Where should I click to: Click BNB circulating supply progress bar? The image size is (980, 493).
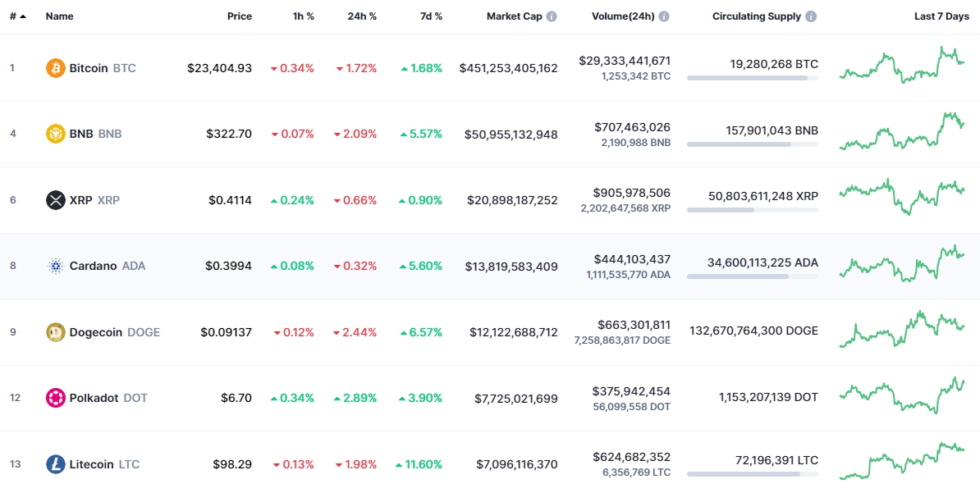tap(753, 144)
